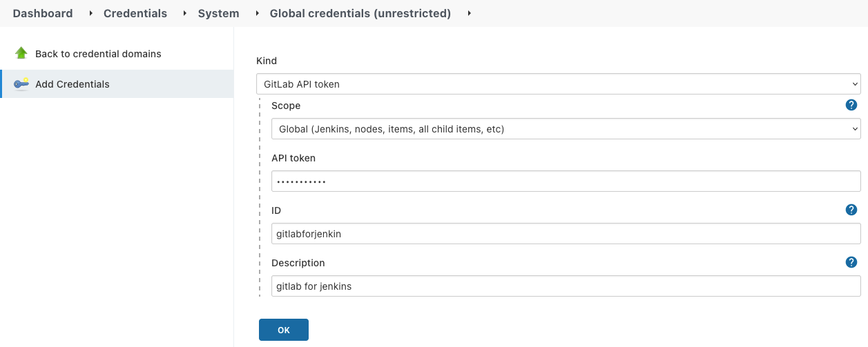
Task: Click the green Back arrow icon
Action: [x=21, y=53]
